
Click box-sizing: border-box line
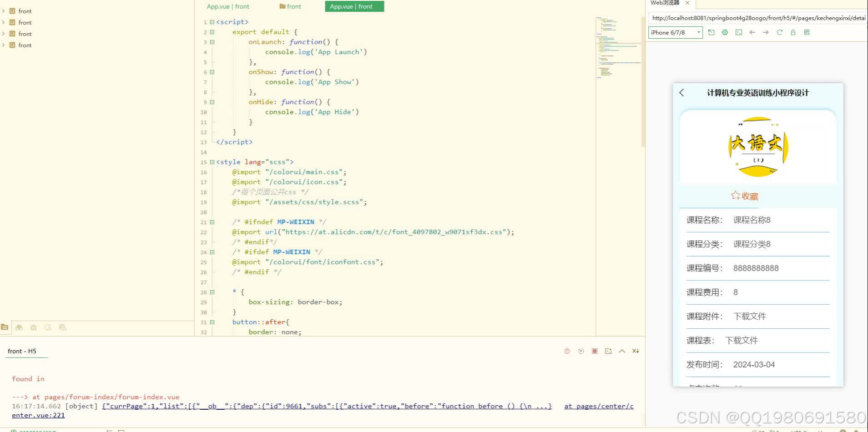click(x=295, y=302)
